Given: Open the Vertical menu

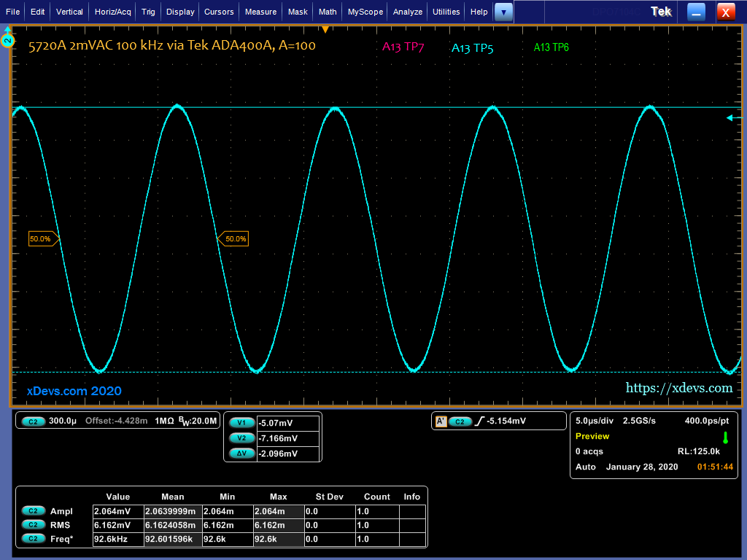Looking at the screenshot, I should tap(69, 12).
